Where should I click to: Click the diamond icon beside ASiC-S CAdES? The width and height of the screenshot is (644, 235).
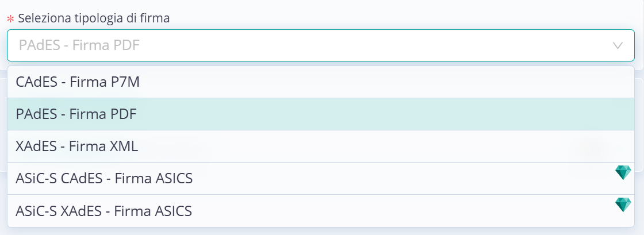623,172
